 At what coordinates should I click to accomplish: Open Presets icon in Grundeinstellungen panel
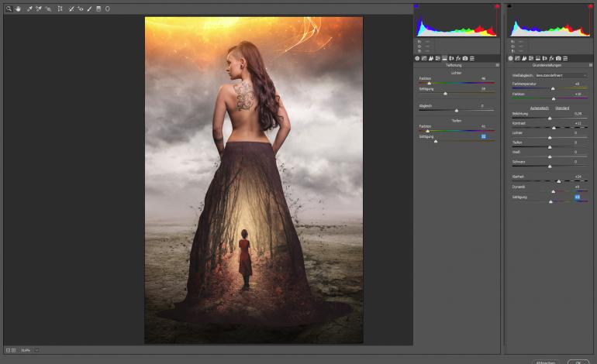[x=565, y=58]
